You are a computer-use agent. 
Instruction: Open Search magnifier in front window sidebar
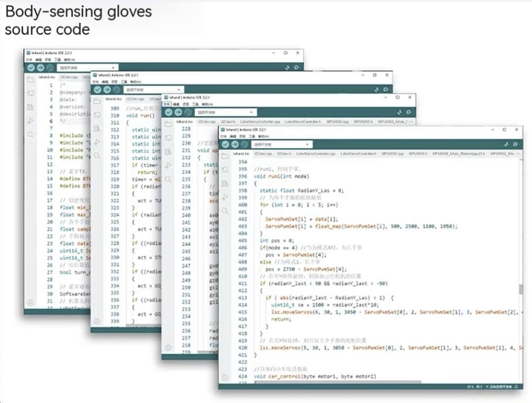[225, 210]
